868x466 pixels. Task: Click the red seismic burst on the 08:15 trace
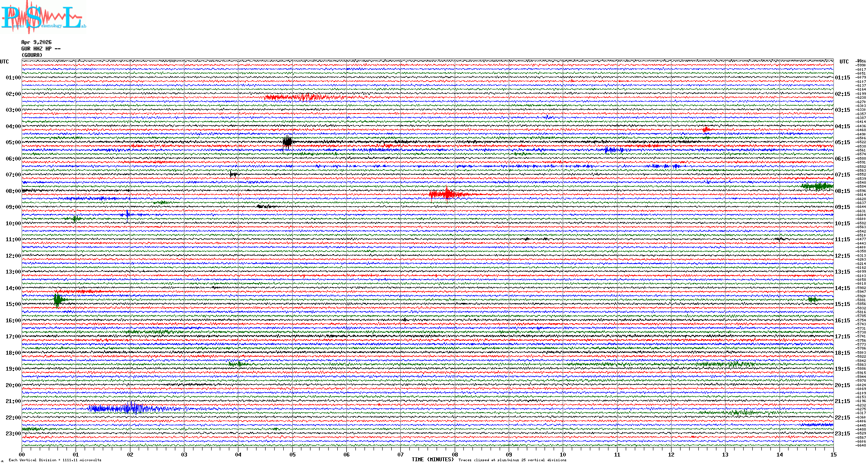447,195
